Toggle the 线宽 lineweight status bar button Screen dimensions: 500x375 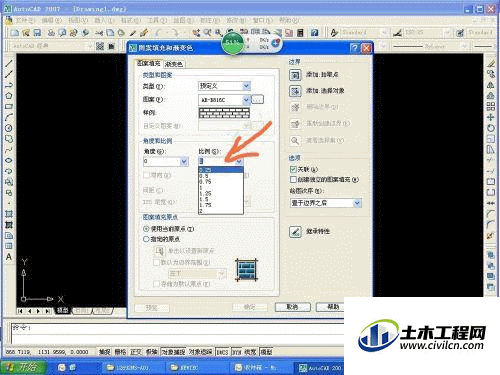point(250,352)
